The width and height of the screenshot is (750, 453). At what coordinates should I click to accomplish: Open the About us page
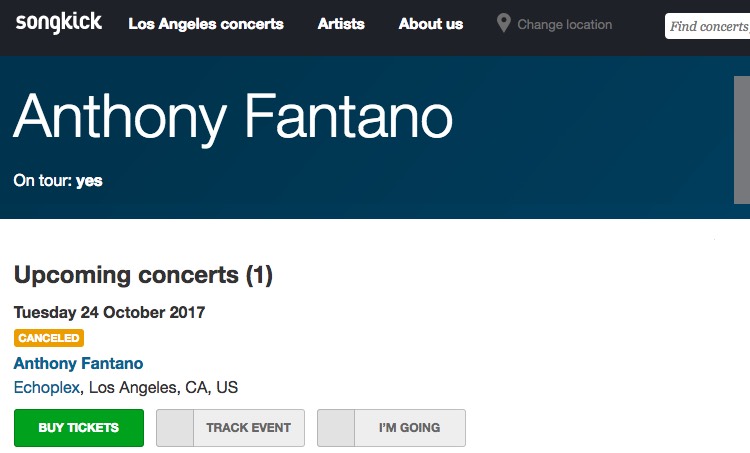(x=430, y=24)
